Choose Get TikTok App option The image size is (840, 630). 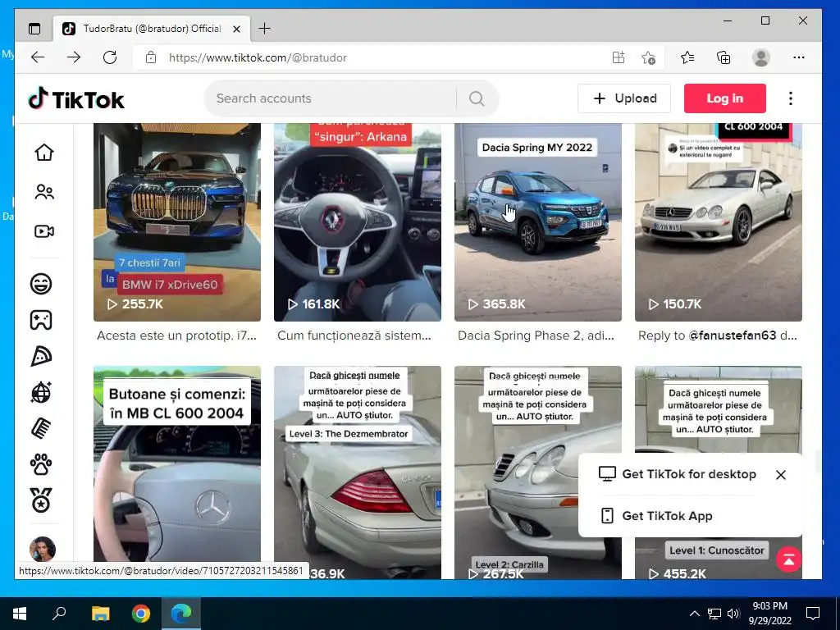(x=656, y=516)
